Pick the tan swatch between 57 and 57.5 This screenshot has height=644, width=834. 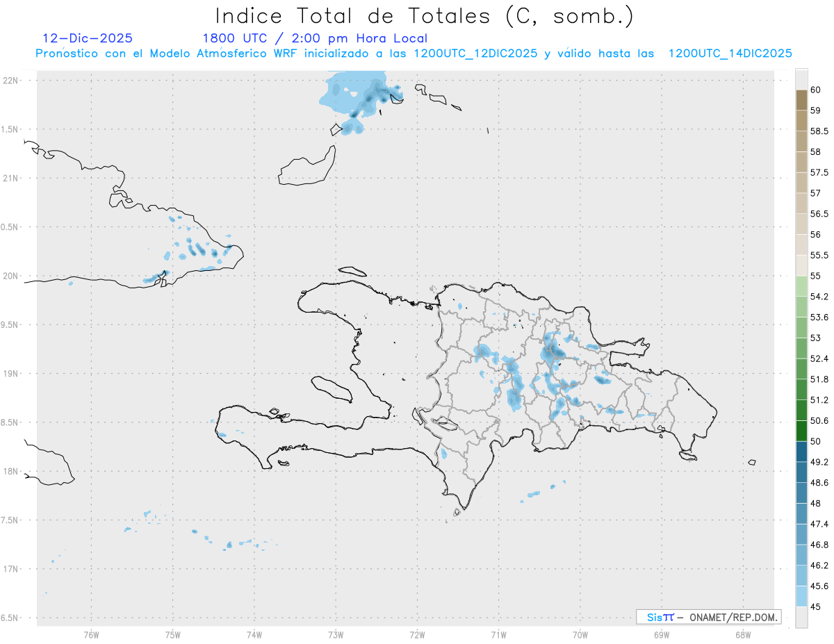(801, 182)
